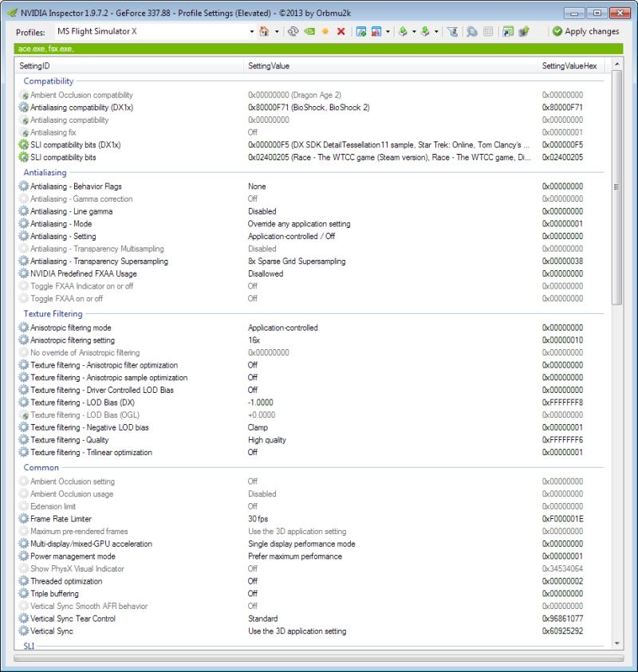
Task: Click gear icon for Antialiasing compatibility (DX1x)
Action: (24, 107)
